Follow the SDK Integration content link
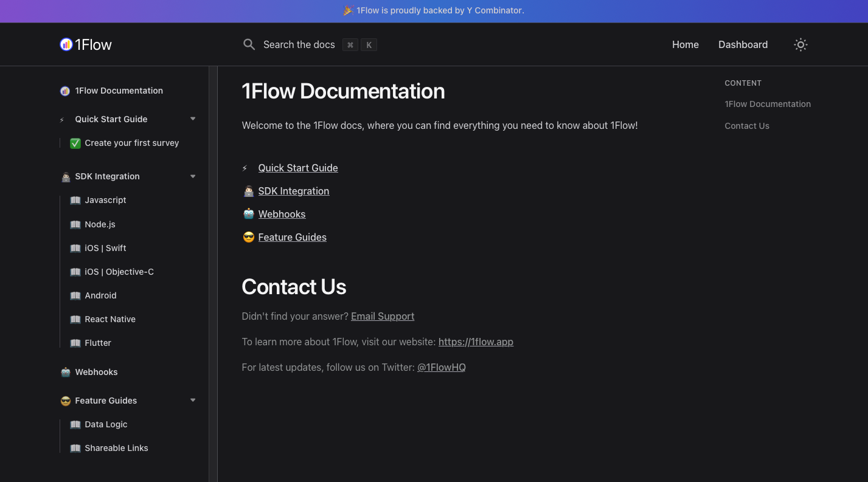 point(294,191)
